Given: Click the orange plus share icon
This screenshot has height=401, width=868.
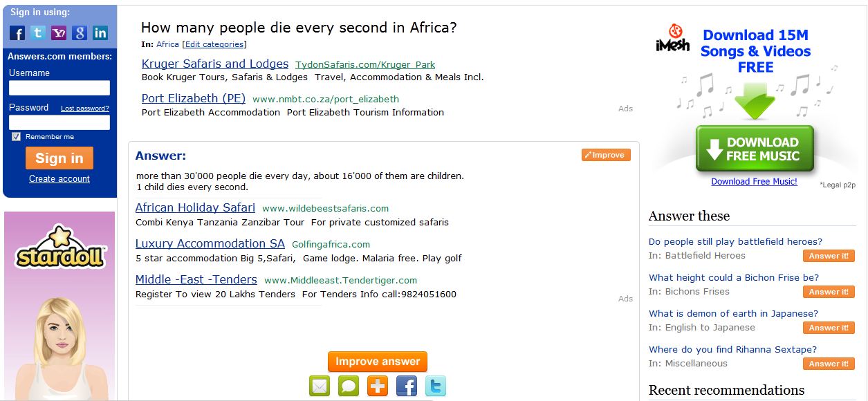Looking at the screenshot, I should 378,386.
